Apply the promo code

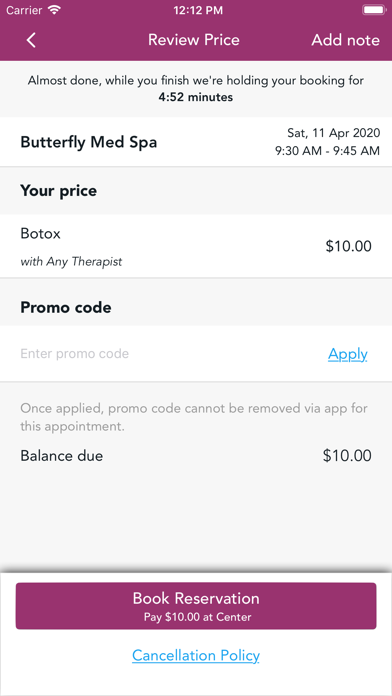pos(348,354)
